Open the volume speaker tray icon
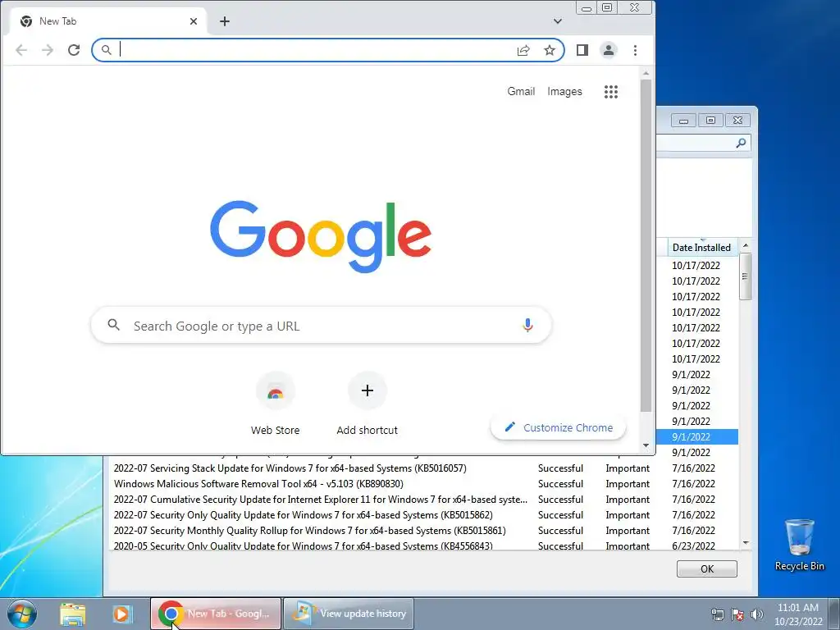840x630 pixels. pyautogui.click(x=757, y=614)
